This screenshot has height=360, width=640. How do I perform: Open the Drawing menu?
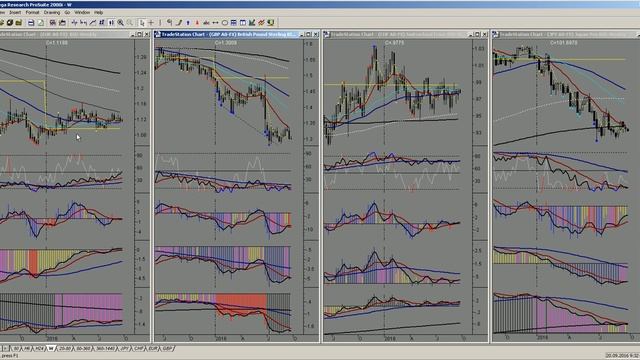point(52,12)
